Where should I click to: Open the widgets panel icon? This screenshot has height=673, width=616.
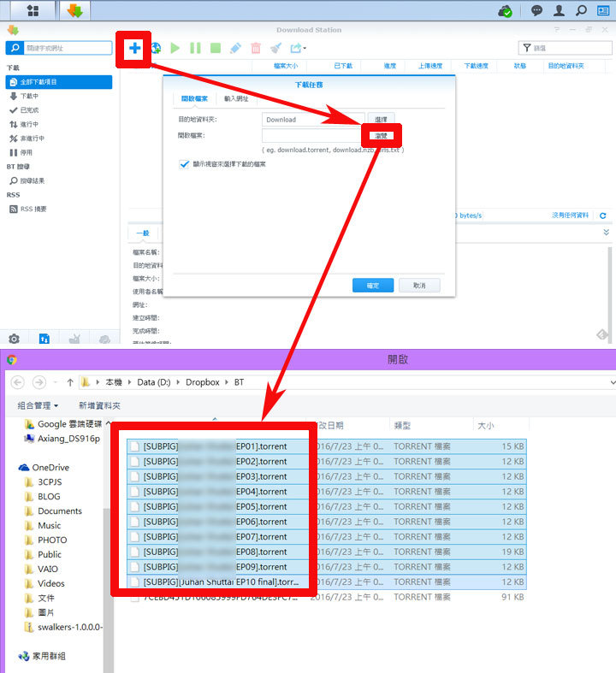coord(603,11)
